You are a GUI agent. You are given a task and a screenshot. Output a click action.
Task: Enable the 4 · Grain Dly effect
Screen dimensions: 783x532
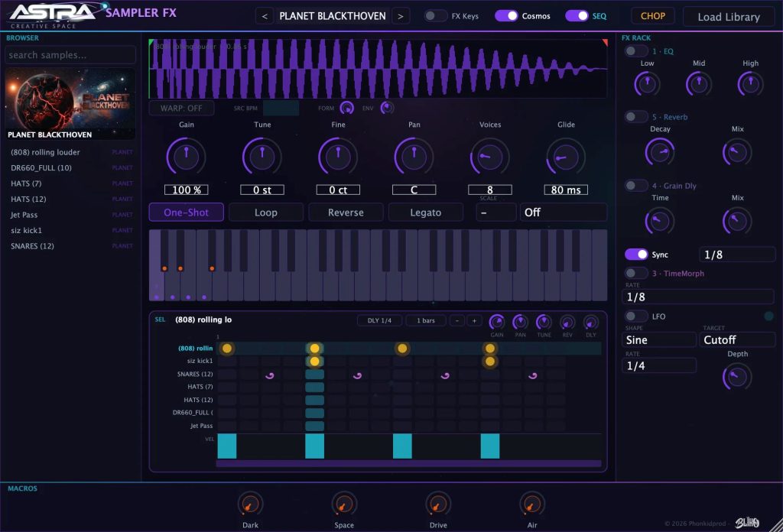pyautogui.click(x=635, y=186)
